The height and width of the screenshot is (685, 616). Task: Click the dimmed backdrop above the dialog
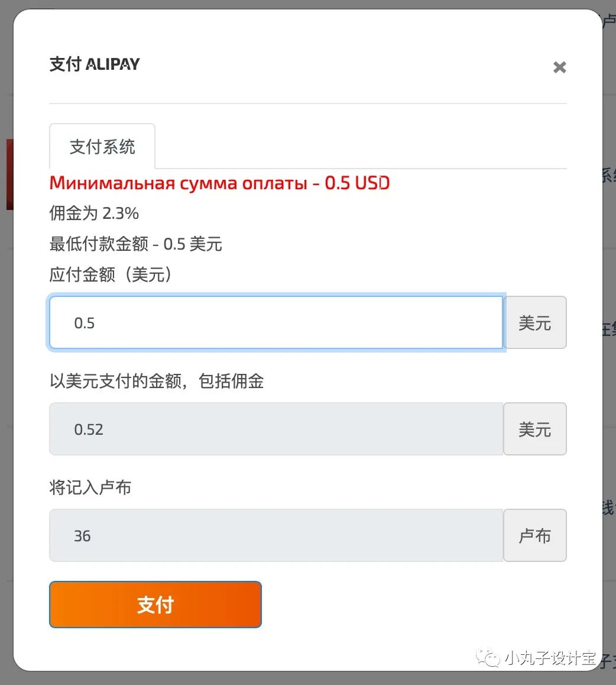point(296,4)
